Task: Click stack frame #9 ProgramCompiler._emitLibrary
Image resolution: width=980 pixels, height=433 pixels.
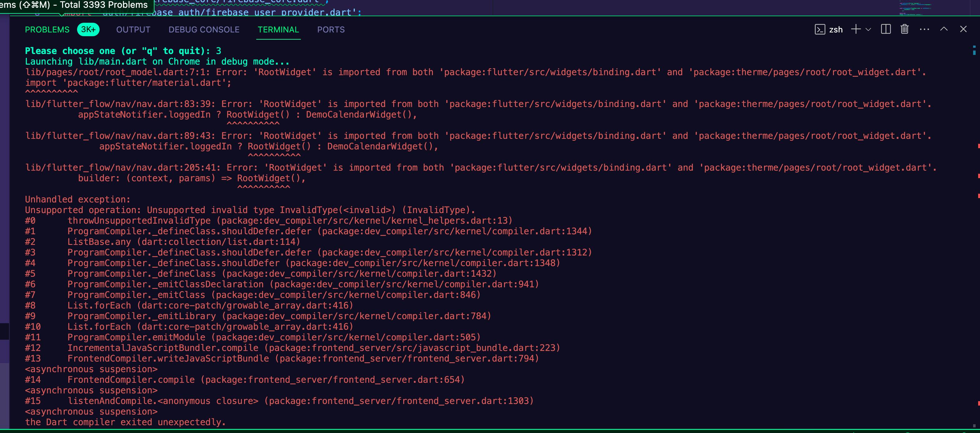Action: (x=258, y=316)
